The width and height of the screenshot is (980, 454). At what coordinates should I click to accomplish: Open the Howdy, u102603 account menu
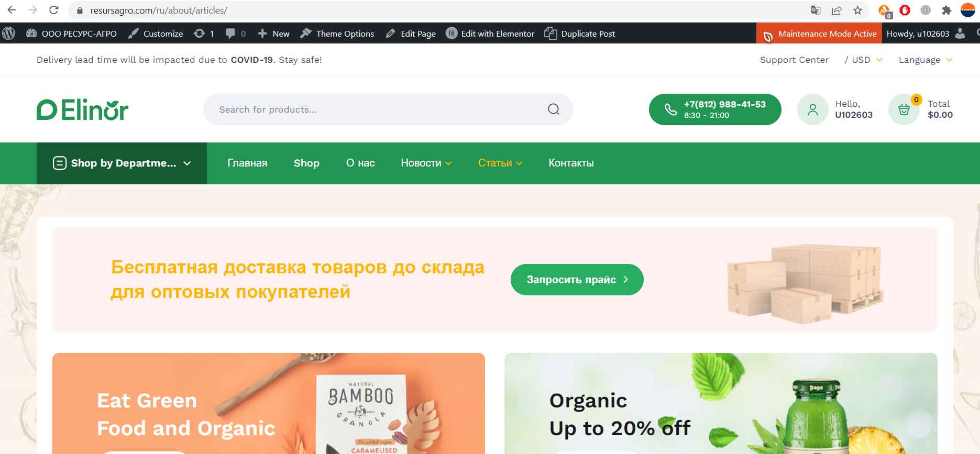tap(925, 34)
